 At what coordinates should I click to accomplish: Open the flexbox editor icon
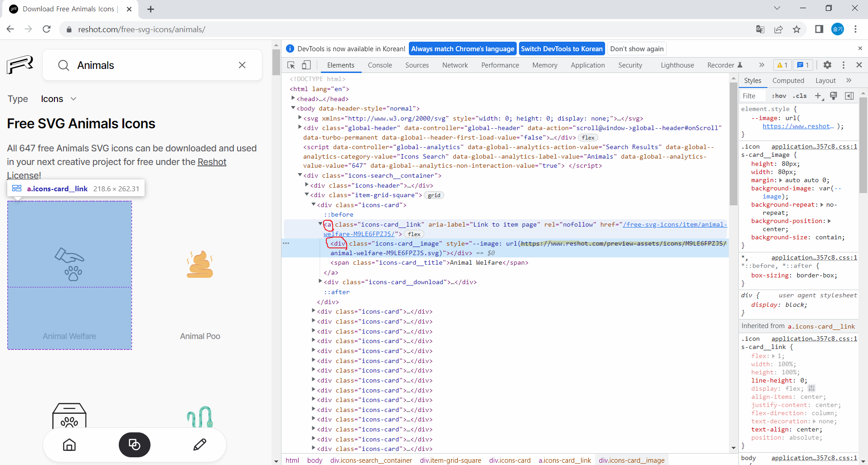(811, 388)
